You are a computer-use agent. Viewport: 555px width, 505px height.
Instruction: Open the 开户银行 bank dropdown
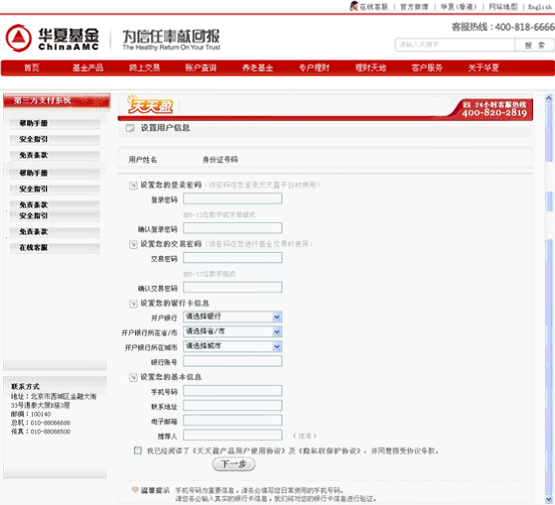coord(233,317)
